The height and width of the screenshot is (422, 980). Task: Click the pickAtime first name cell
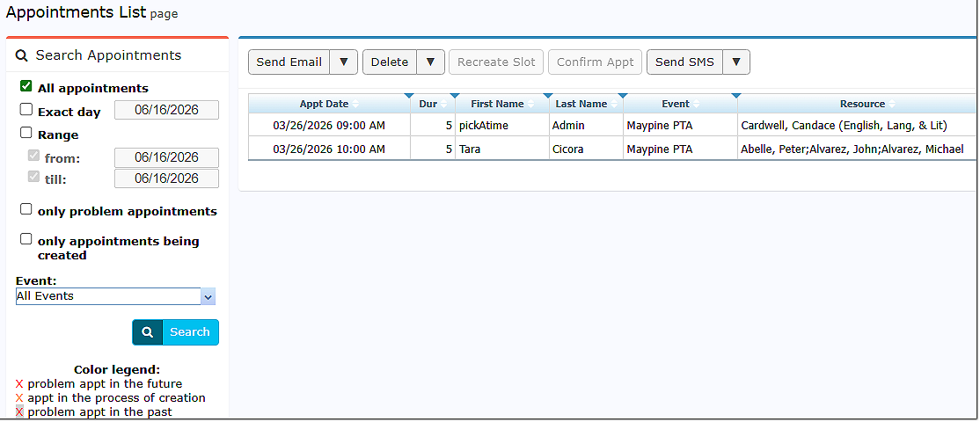(x=501, y=126)
